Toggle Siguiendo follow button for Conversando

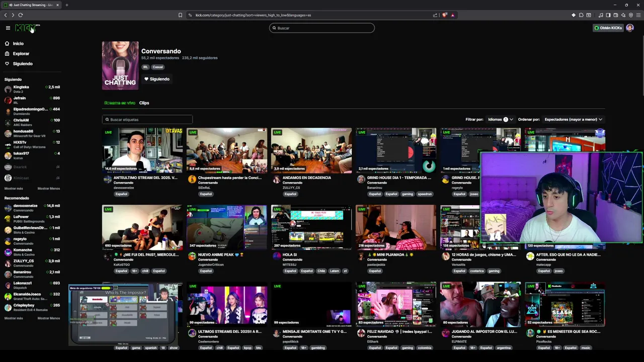click(x=157, y=79)
